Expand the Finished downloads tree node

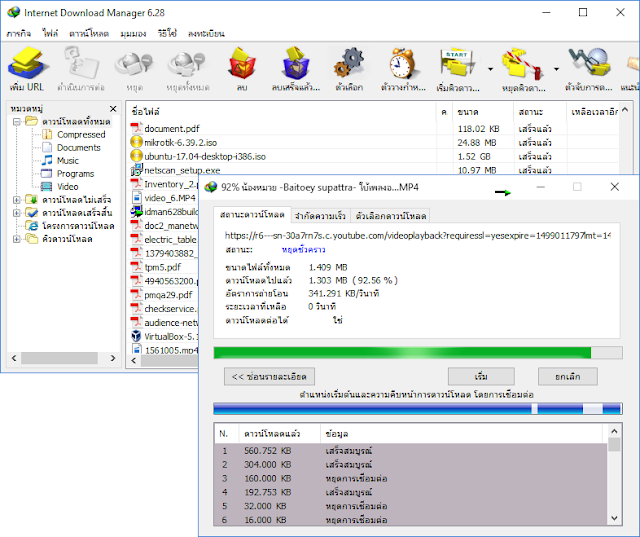click(17, 213)
